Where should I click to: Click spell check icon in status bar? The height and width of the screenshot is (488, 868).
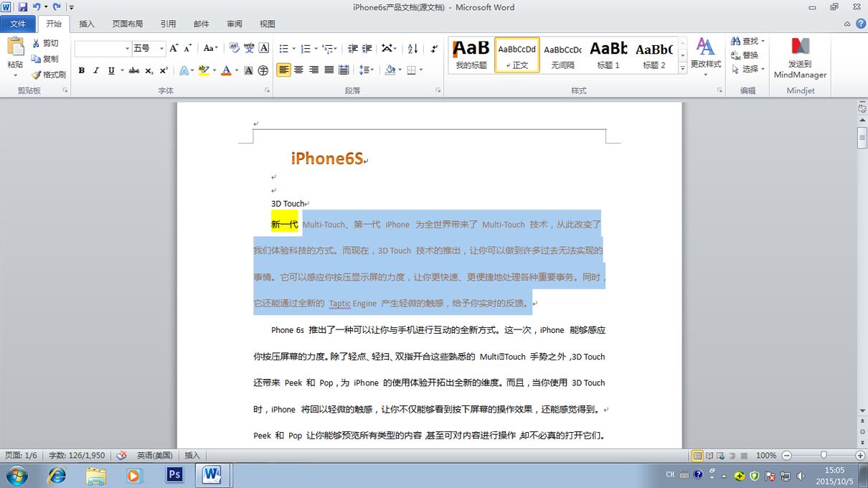(x=122, y=455)
